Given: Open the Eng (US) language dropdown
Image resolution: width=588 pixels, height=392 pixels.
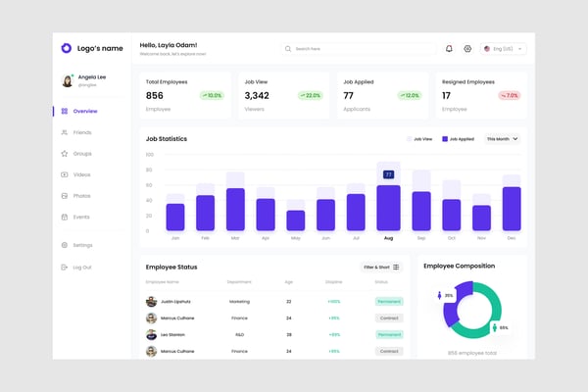Looking at the screenshot, I should click(x=503, y=49).
